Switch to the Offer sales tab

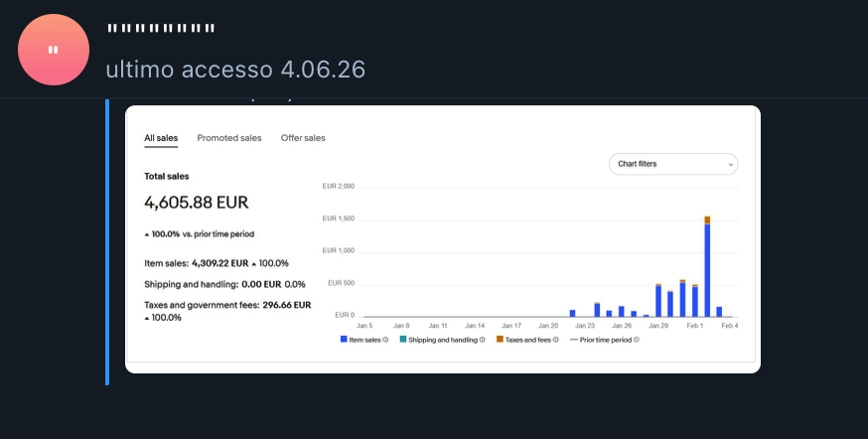(x=303, y=138)
